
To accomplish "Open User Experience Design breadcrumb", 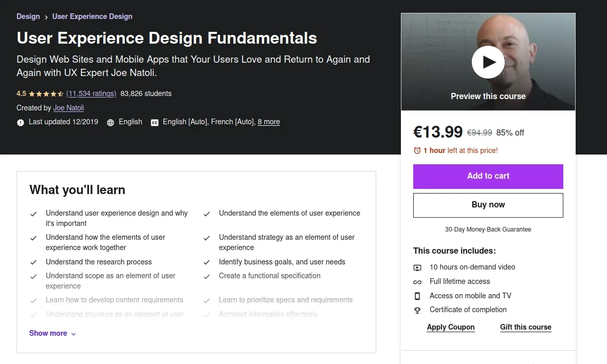I will click(93, 16).
